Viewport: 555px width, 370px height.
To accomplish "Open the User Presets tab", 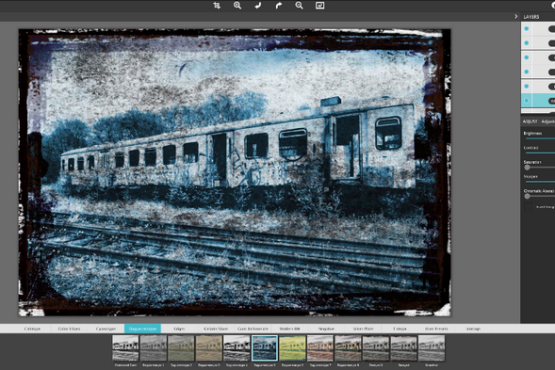I will (437, 329).
